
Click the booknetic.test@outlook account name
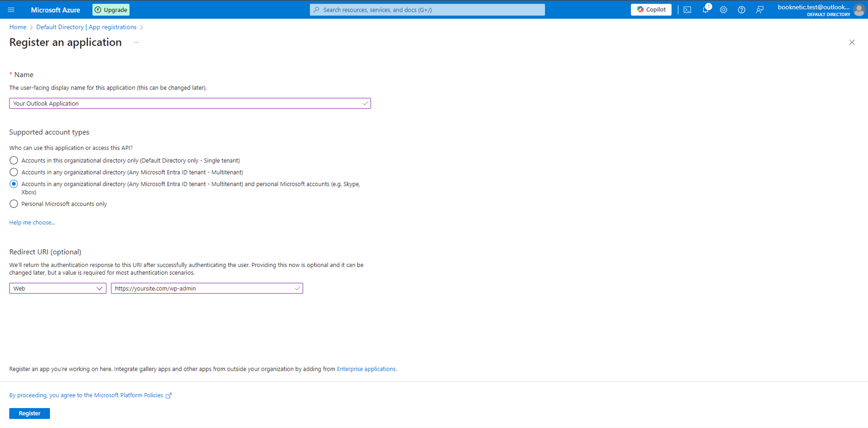813,7
